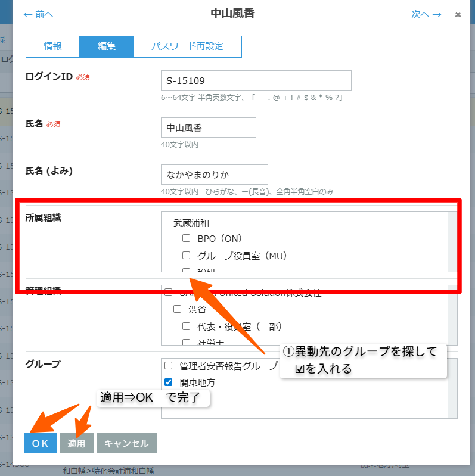Click the キャンセル button

click(x=126, y=443)
